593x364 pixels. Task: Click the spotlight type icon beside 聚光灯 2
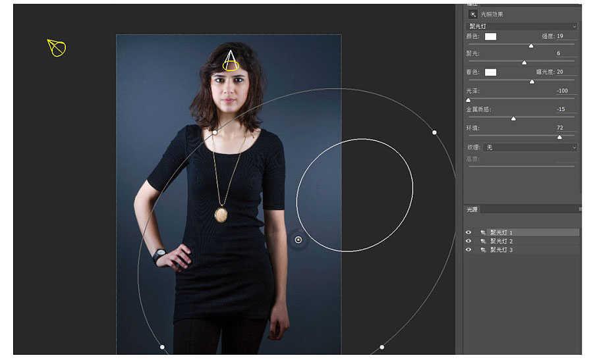click(483, 242)
